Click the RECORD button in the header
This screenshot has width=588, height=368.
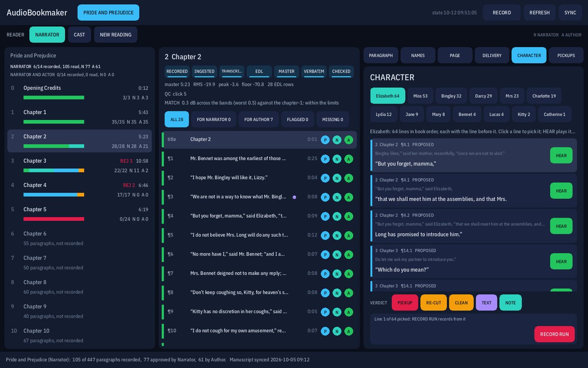tap(502, 13)
